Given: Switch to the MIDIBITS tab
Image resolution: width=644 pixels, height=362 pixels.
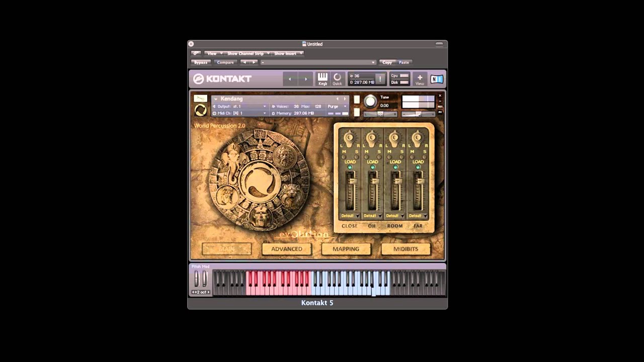Looking at the screenshot, I should point(406,249).
